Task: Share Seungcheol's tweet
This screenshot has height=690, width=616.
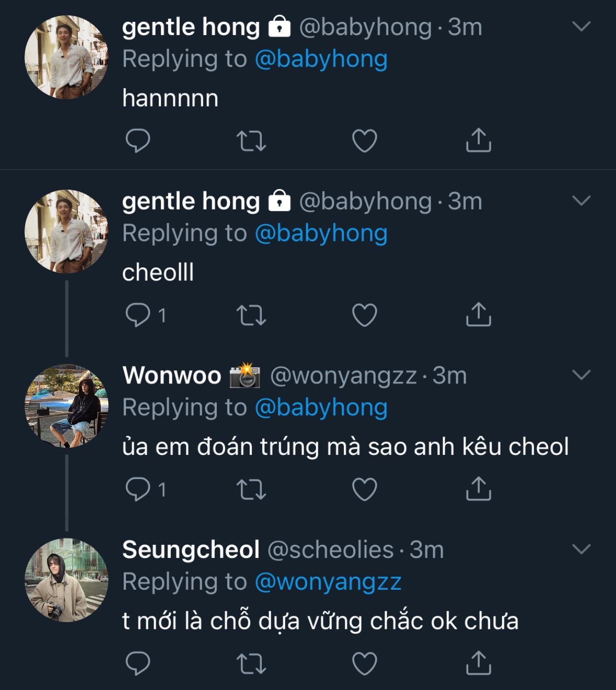Action: click(478, 663)
